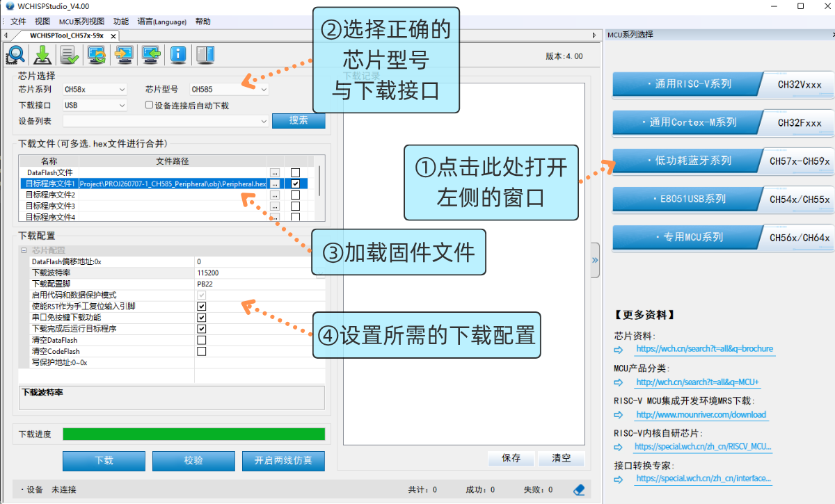The width and height of the screenshot is (835, 504).
Task: Click the WCHISPStudio app icon in title bar
Action: coord(9,6)
